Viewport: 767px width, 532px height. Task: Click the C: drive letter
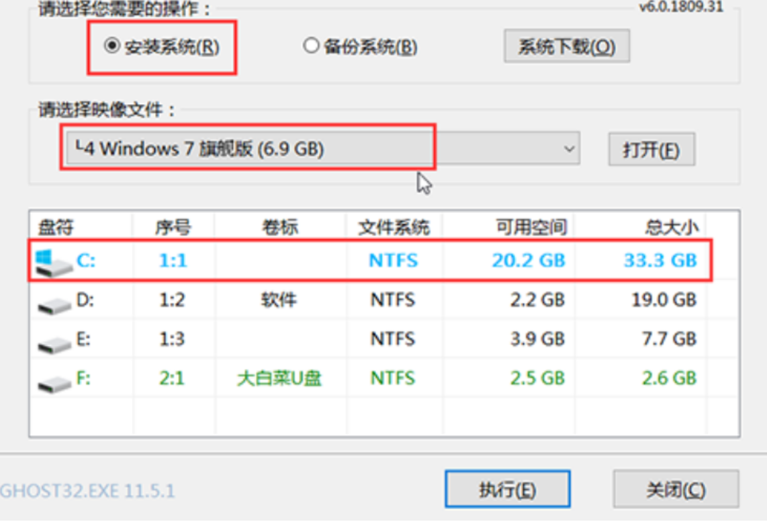pos(86,261)
